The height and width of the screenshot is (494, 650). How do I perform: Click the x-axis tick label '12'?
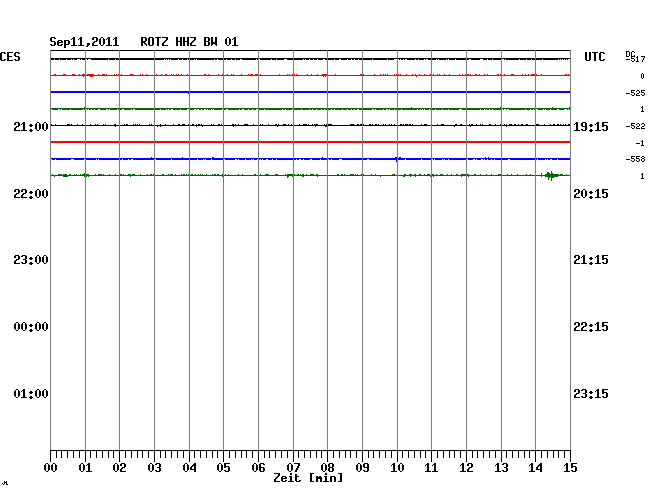click(466, 468)
